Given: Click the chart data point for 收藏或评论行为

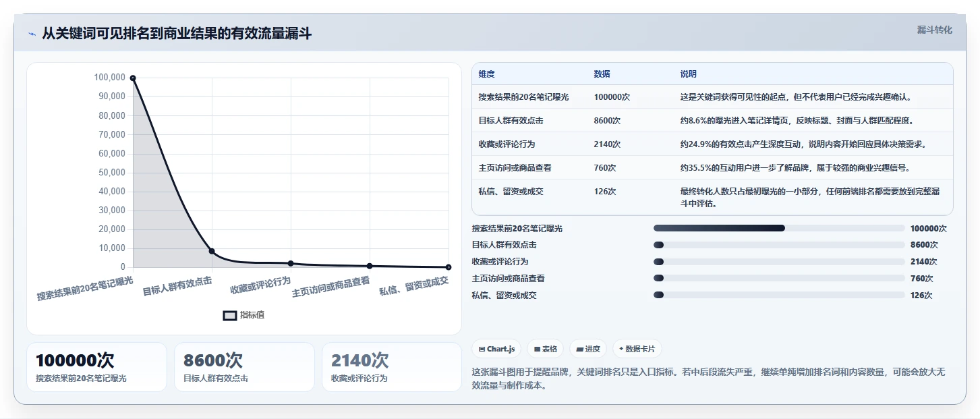Looking at the screenshot, I should [291, 263].
